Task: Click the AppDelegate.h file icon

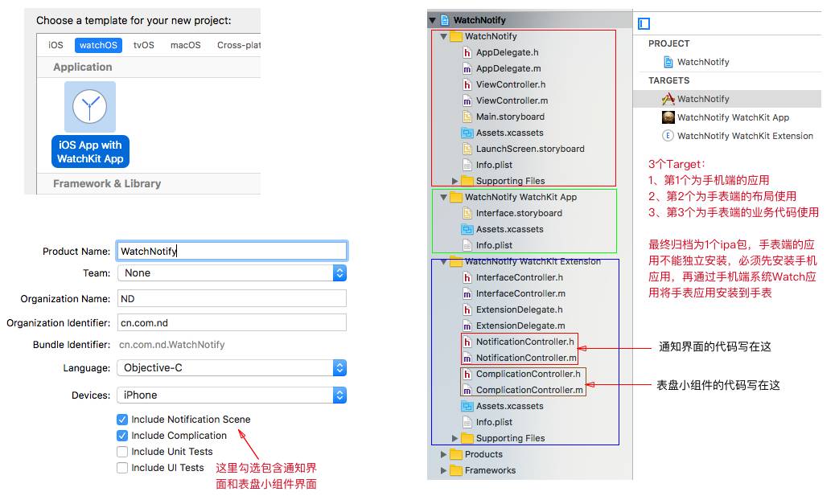Action: coord(467,52)
